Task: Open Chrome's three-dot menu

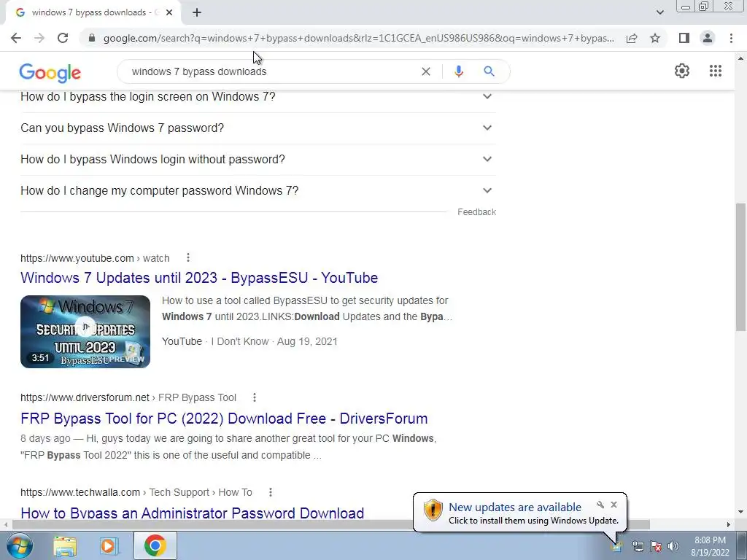Action: [731, 38]
